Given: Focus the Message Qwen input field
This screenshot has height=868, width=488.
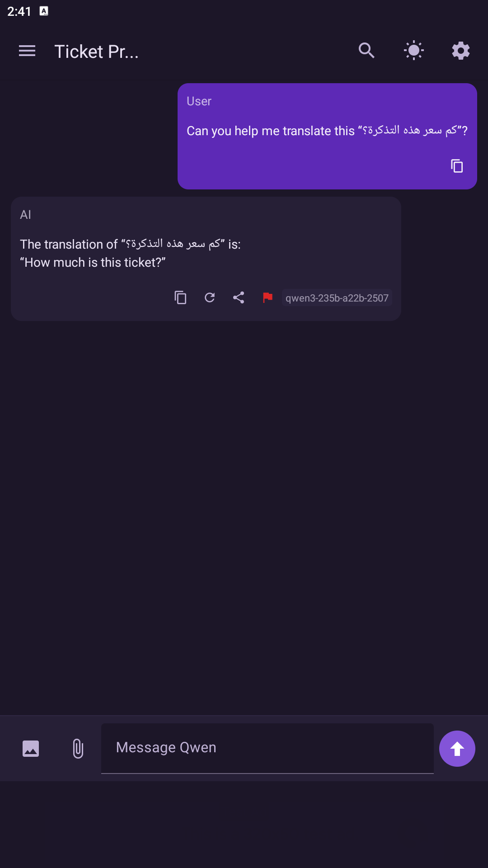Looking at the screenshot, I should pos(267,748).
